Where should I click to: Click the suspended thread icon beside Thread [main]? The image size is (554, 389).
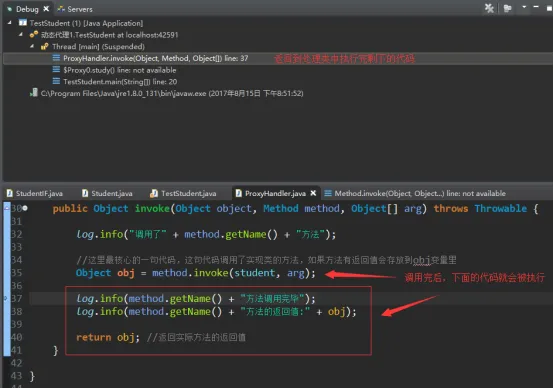pos(45,46)
